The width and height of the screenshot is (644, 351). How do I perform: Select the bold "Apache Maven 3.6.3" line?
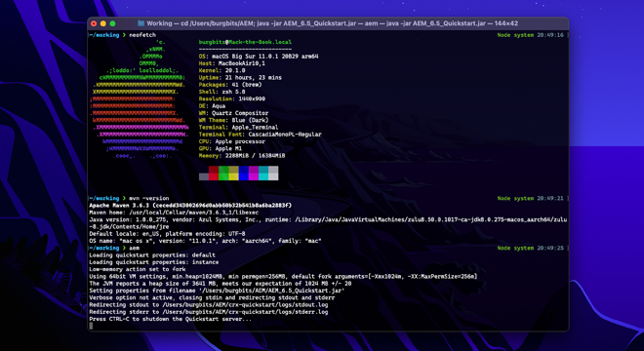click(190, 206)
